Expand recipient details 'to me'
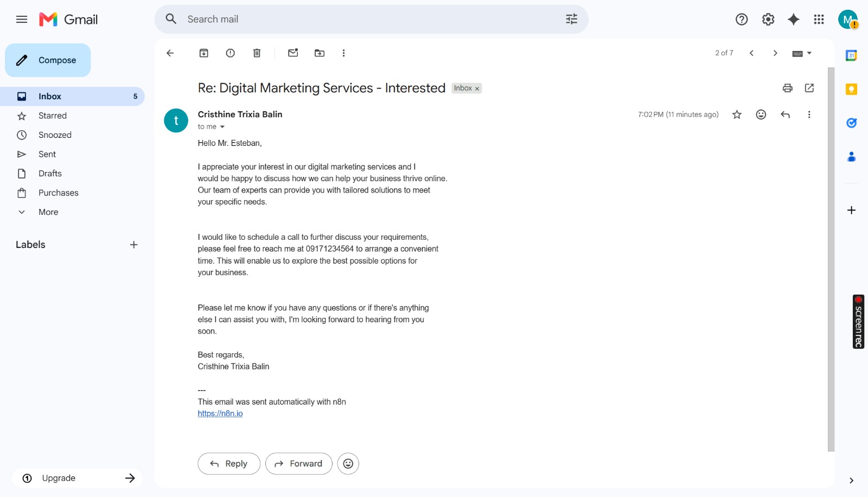Image resolution: width=868 pixels, height=497 pixels. coord(222,127)
